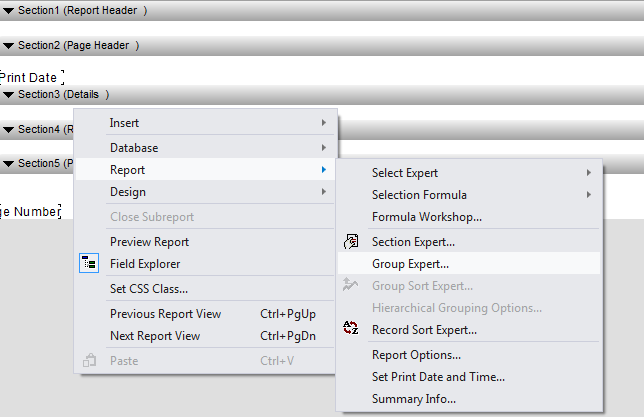Collapse Section2 Page Header triangle
This screenshot has width=644, height=417.
point(8,46)
